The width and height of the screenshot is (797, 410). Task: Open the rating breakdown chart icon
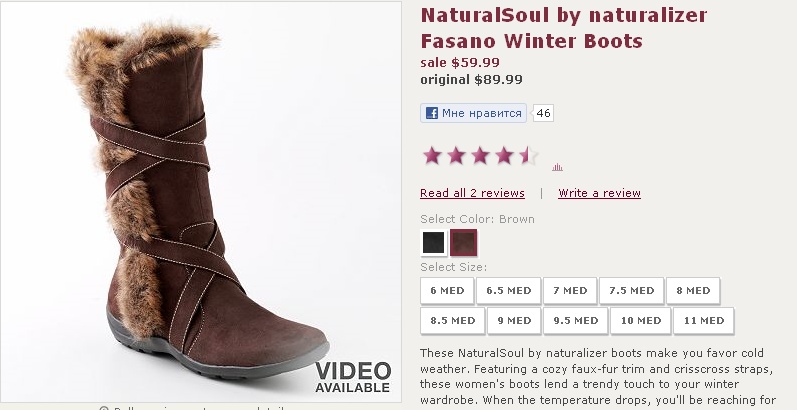point(557,167)
